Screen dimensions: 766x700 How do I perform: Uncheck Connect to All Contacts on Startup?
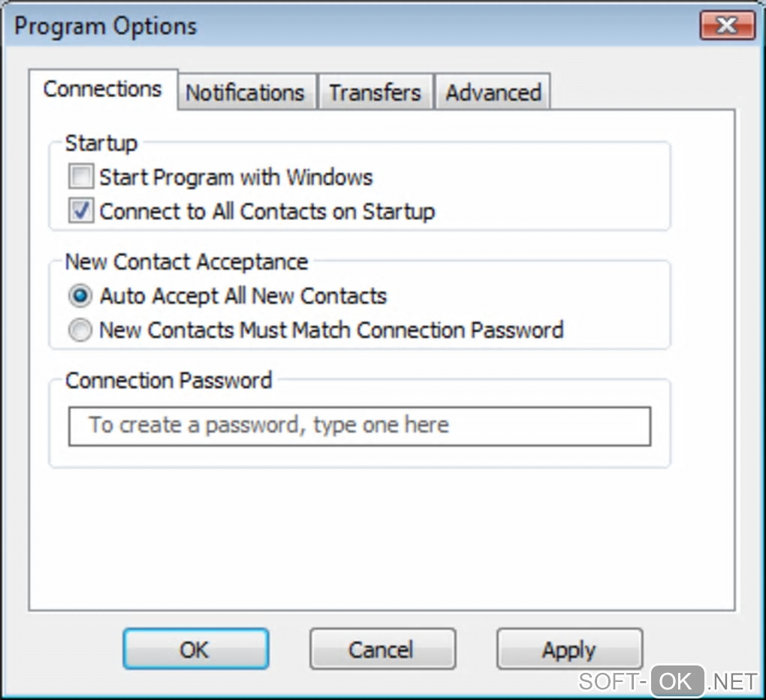[80, 211]
